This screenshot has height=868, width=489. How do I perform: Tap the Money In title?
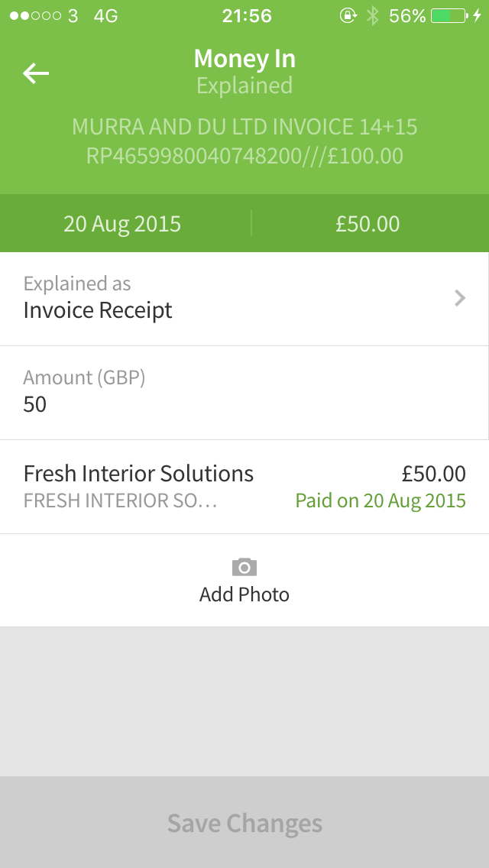pyautogui.click(x=244, y=59)
